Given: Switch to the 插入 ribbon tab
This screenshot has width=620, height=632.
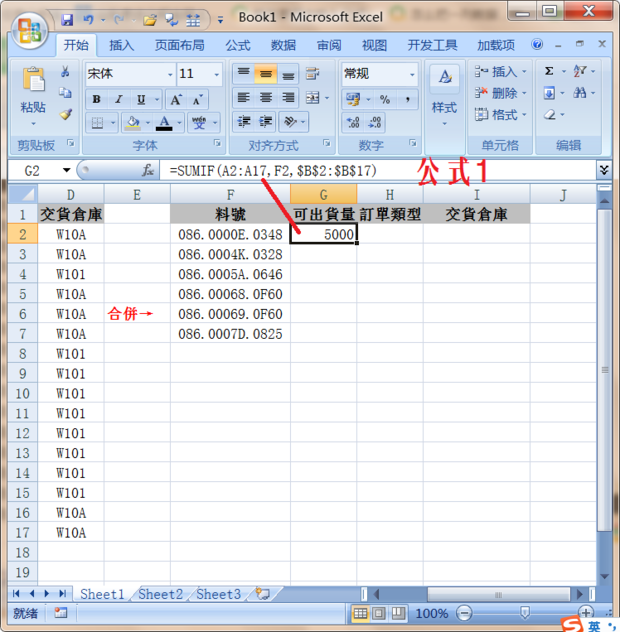Looking at the screenshot, I should click(x=121, y=45).
